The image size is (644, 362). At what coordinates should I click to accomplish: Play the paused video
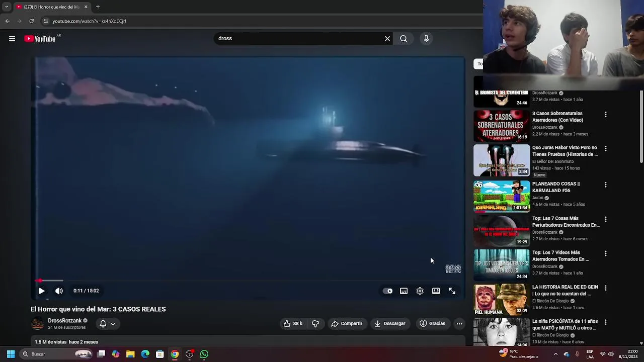point(42,291)
